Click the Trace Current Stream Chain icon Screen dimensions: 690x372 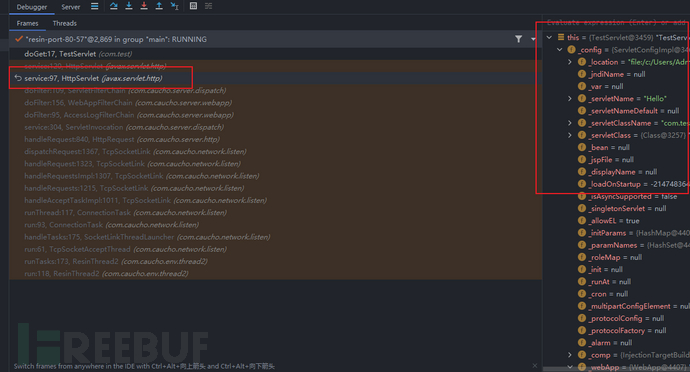pos(209,6)
